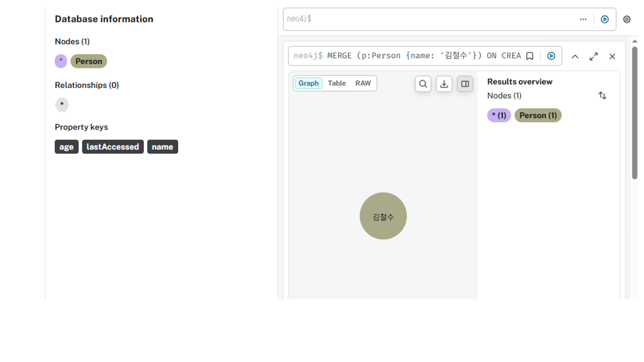Switch to the Table view tab

pyautogui.click(x=337, y=83)
